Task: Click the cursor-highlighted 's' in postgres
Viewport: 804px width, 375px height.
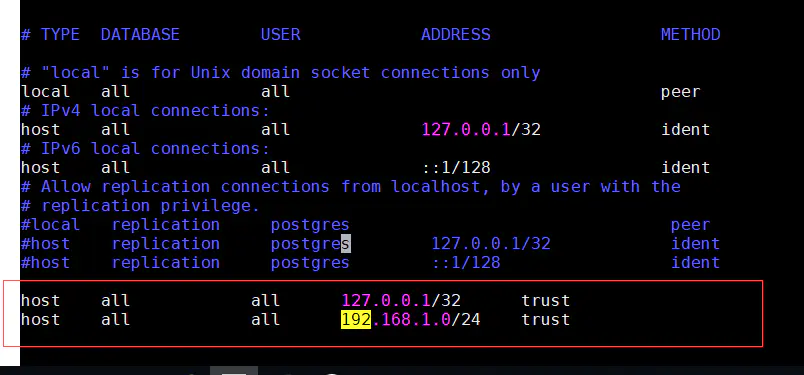Action: [x=346, y=244]
